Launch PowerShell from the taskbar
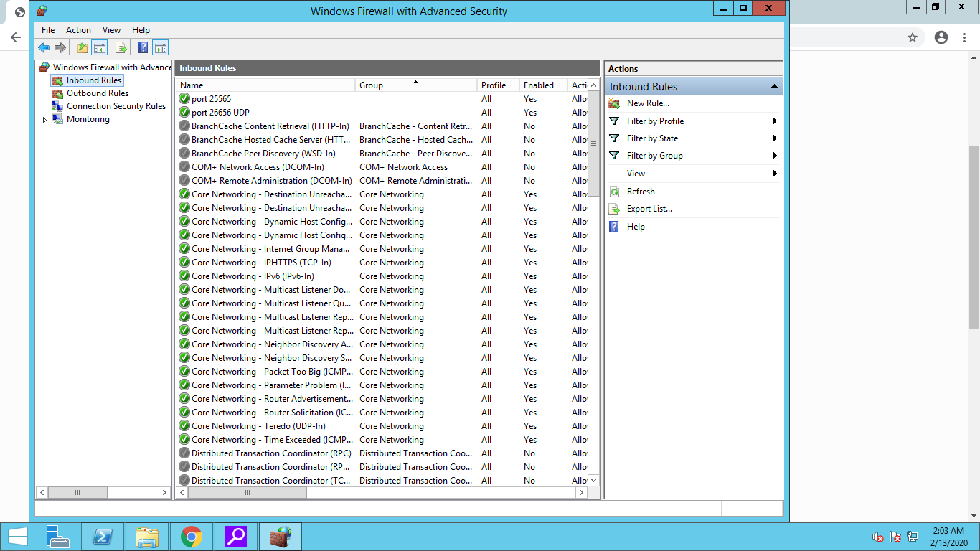 pos(103,537)
